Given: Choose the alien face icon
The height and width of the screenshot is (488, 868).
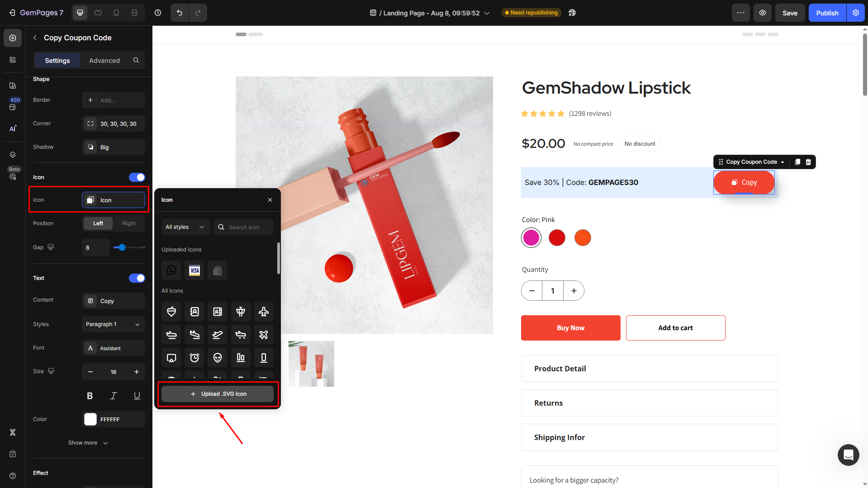Looking at the screenshot, I should point(218,358).
